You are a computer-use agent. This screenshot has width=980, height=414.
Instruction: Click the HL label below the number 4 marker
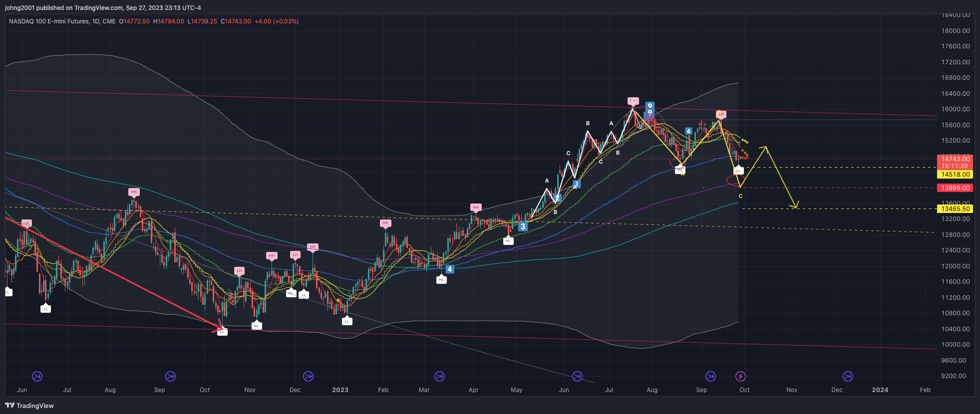(441, 280)
